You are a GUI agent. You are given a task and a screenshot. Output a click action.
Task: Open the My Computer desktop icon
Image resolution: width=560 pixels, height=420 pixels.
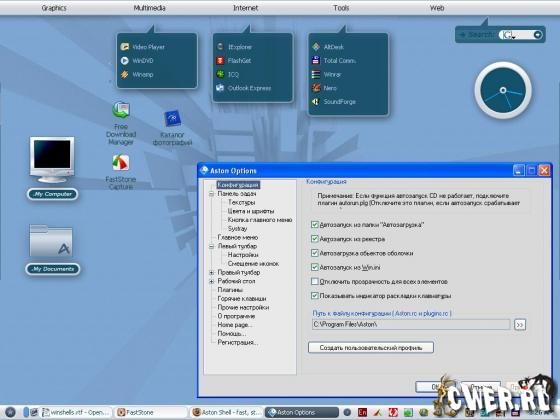tap(52, 159)
